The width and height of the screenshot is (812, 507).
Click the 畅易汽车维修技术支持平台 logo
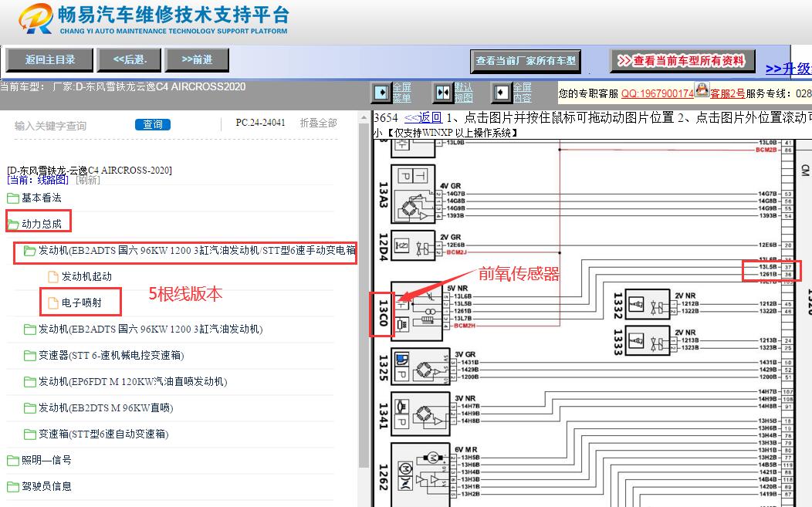(154, 20)
